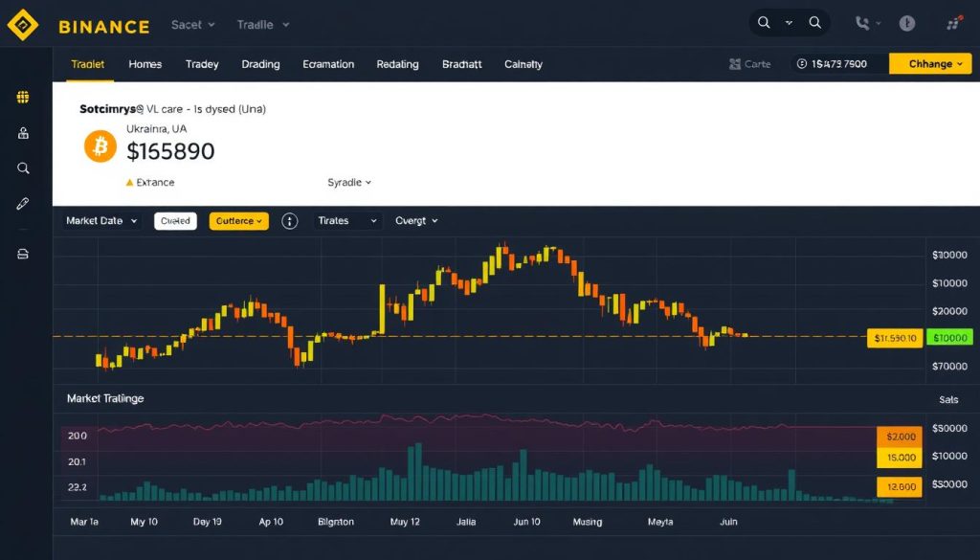
Task: Click the BINANCE wordmark
Action: coord(104,26)
